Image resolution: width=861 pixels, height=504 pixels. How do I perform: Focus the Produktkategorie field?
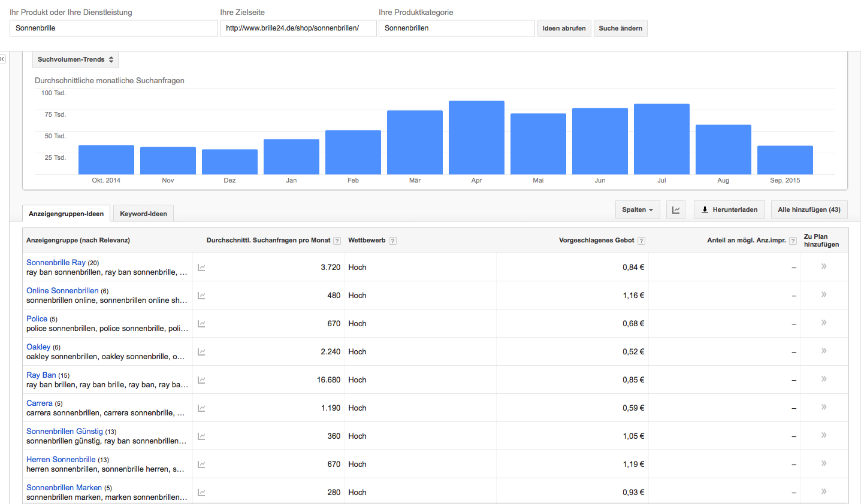(457, 28)
